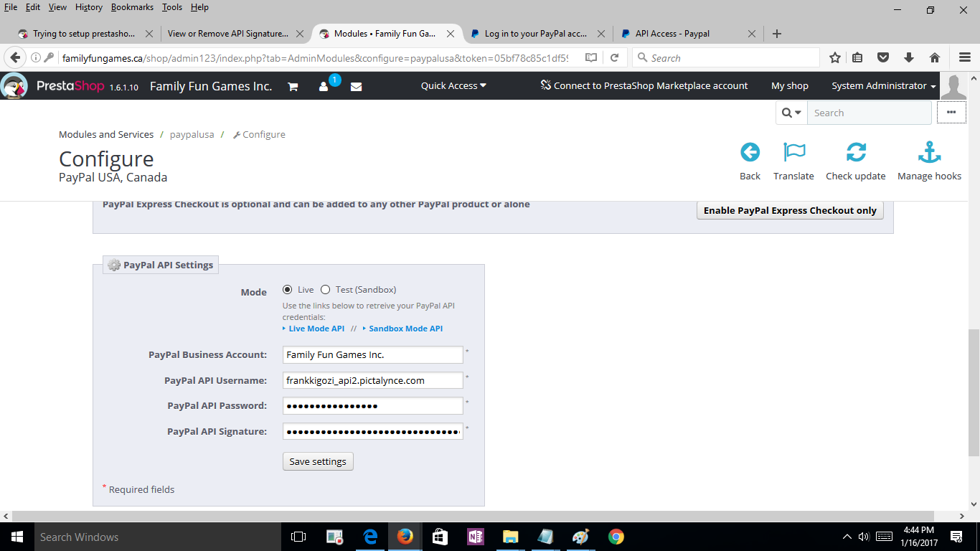980x551 pixels.
Task: Click the Back arrow icon
Action: click(750, 152)
